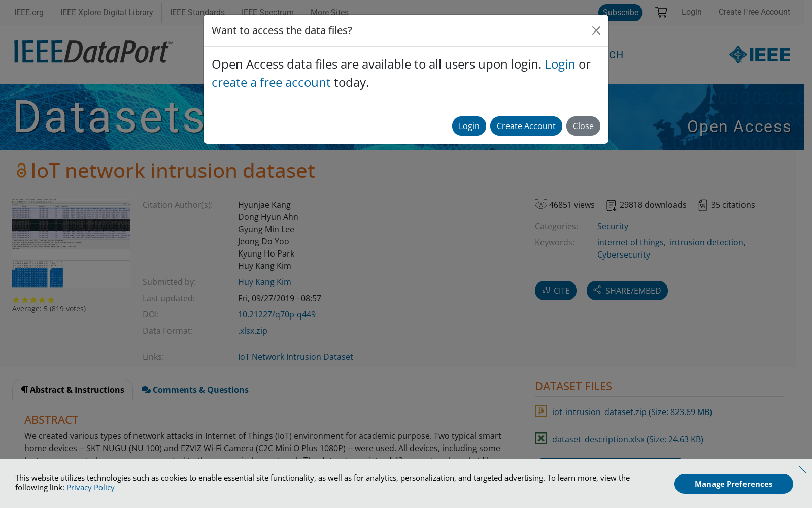
Task: Follow the 'create a free account' link
Action: click(x=271, y=83)
